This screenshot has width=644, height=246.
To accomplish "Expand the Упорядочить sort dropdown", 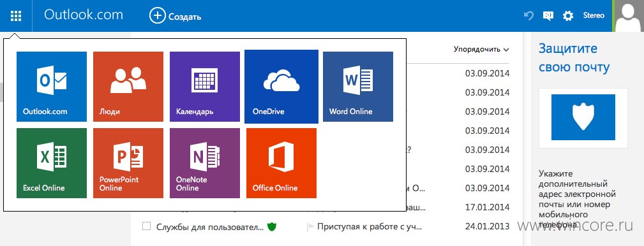I will click(481, 49).
